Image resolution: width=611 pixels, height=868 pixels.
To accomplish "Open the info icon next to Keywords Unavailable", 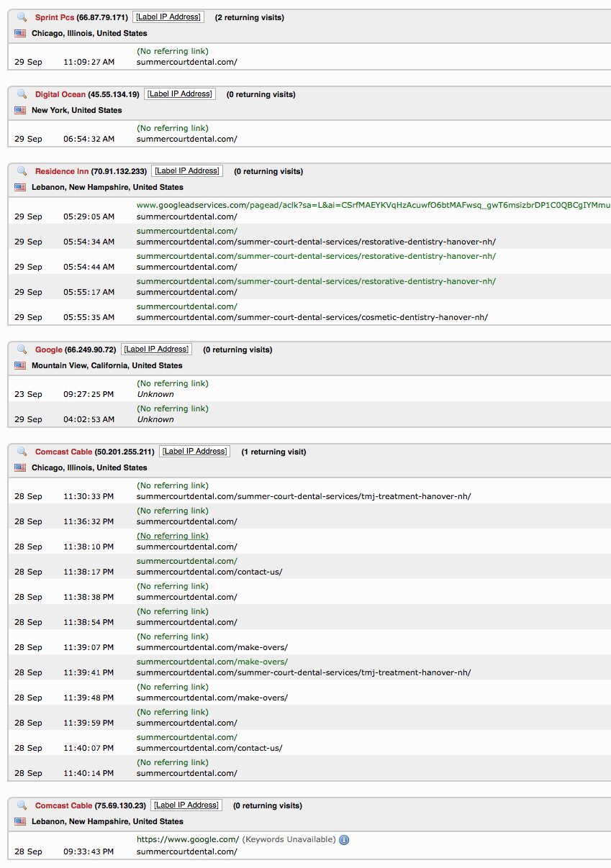I will (x=344, y=840).
